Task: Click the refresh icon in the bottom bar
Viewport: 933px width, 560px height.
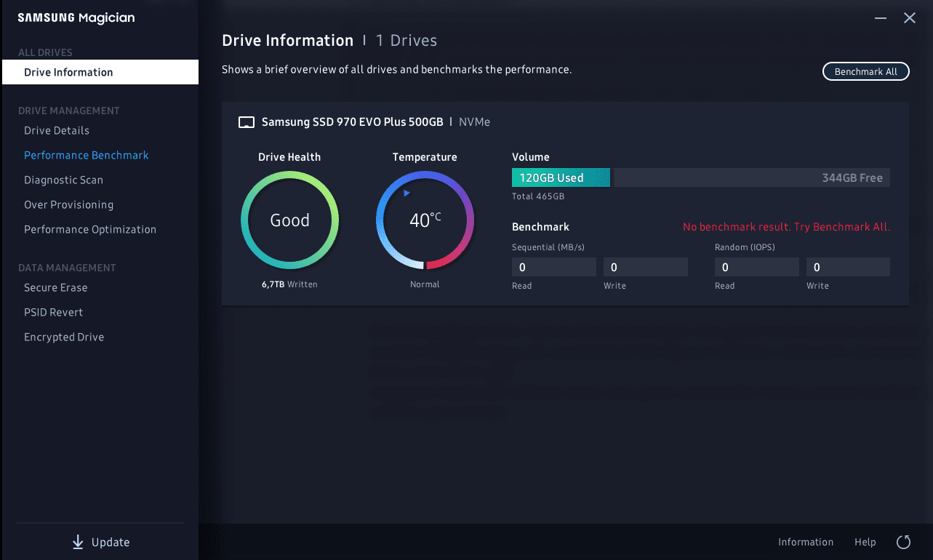Action: tap(903, 542)
